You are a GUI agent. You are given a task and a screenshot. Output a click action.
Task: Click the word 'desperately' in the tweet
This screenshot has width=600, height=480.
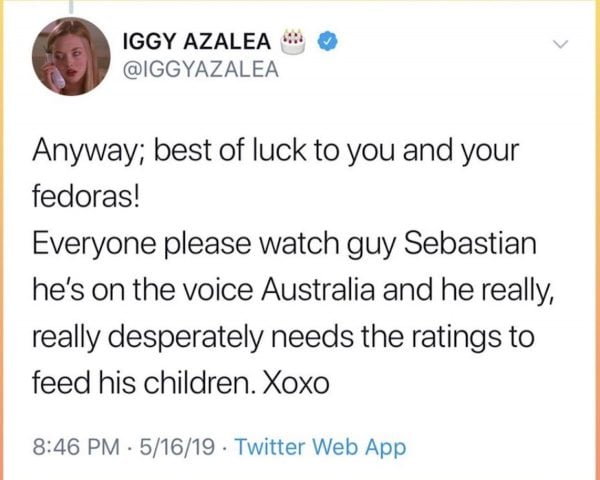pyautogui.click(x=187, y=338)
